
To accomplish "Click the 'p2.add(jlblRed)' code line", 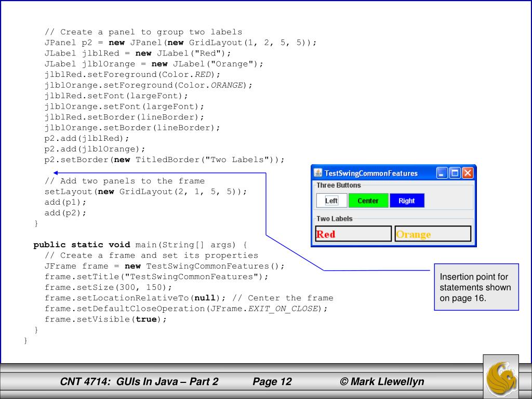I will pos(87,138).
